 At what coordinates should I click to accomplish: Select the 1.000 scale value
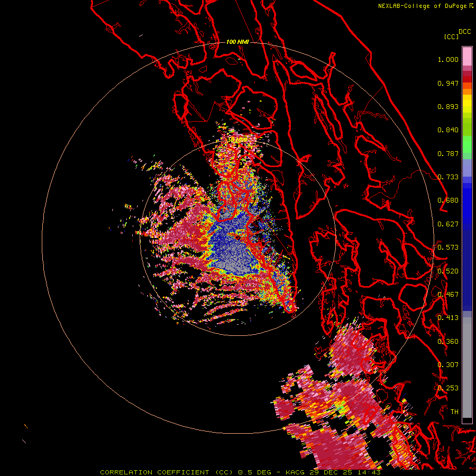448,59
